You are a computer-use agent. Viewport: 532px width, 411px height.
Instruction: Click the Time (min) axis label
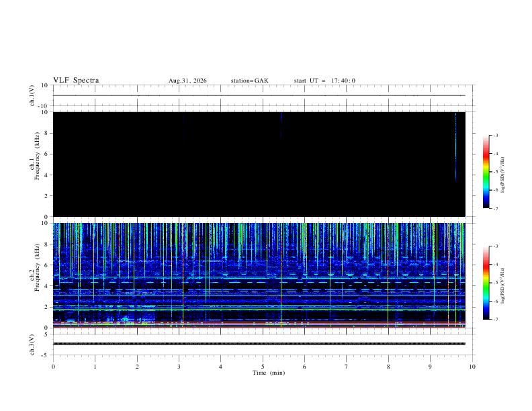point(269,373)
